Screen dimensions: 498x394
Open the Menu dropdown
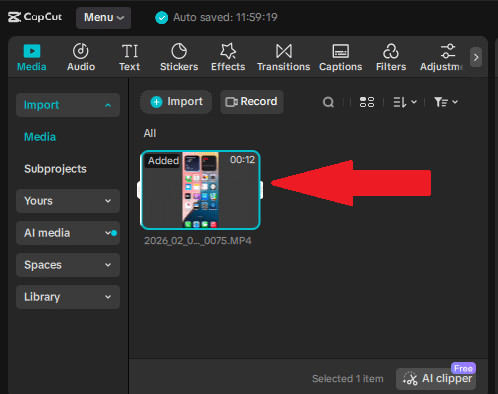click(103, 18)
